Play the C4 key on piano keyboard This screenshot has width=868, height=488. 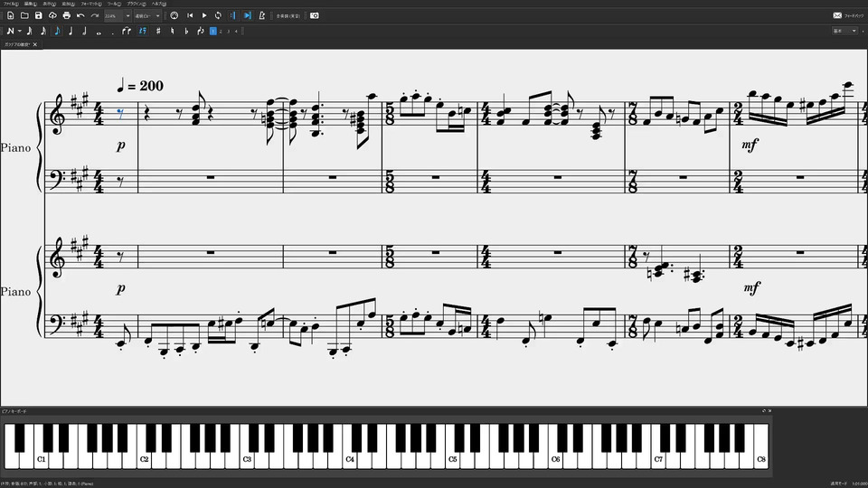(x=350, y=459)
